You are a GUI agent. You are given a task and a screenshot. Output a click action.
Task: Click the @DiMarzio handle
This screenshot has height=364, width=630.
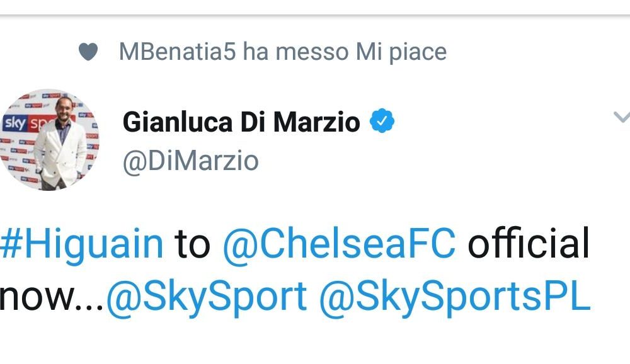tap(190, 161)
